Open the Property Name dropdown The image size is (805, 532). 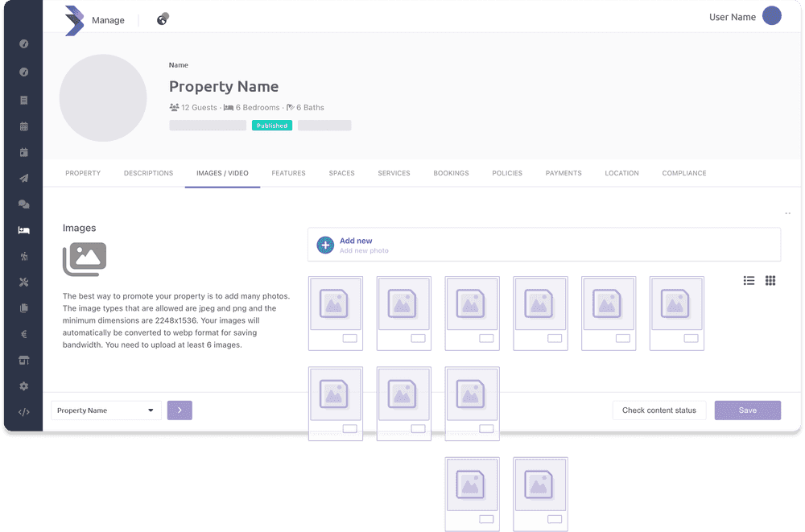(105, 410)
